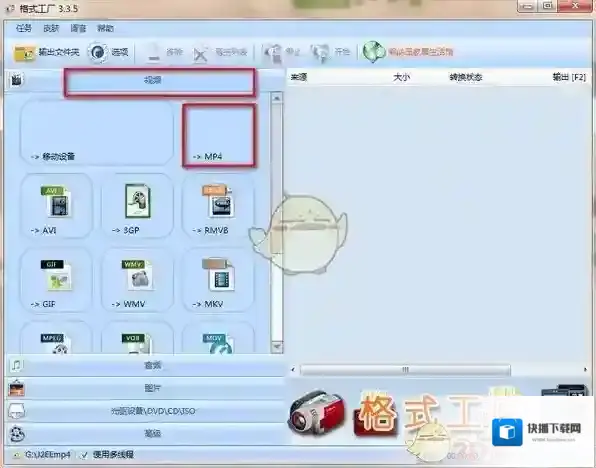Open the orange homepage link with globe

[x=407, y=52]
